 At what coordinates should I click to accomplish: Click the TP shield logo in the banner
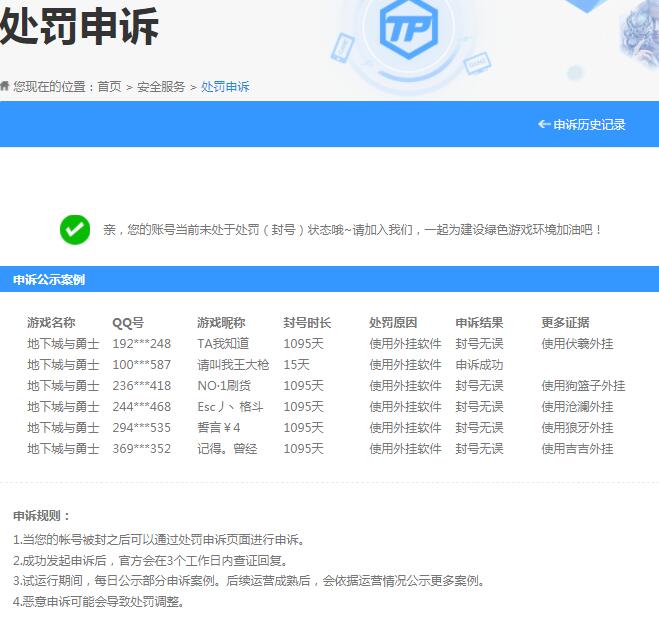point(408,28)
